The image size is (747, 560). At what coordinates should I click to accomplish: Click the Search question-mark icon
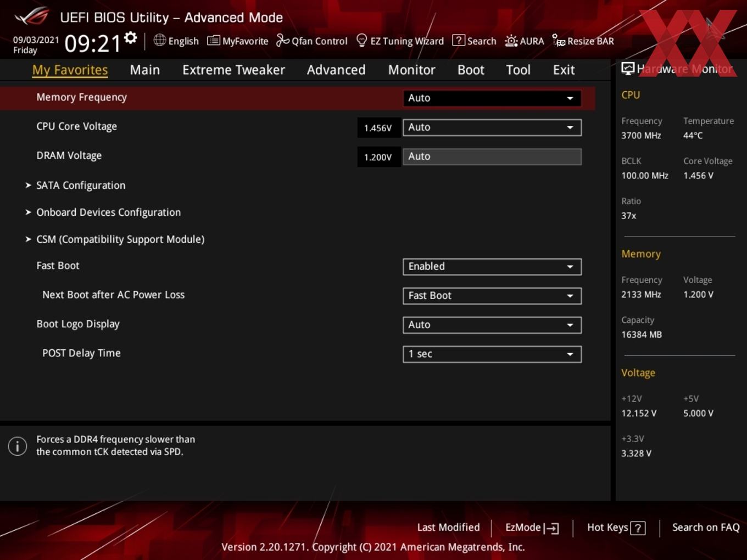pos(458,40)
